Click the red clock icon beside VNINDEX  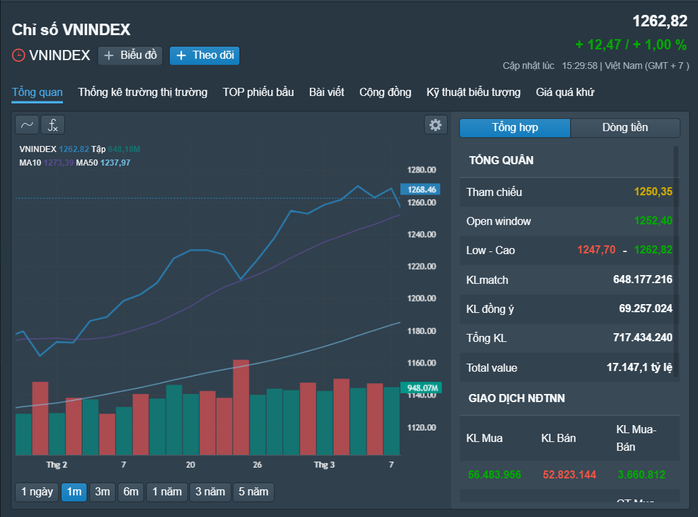(x=18, y=56)
